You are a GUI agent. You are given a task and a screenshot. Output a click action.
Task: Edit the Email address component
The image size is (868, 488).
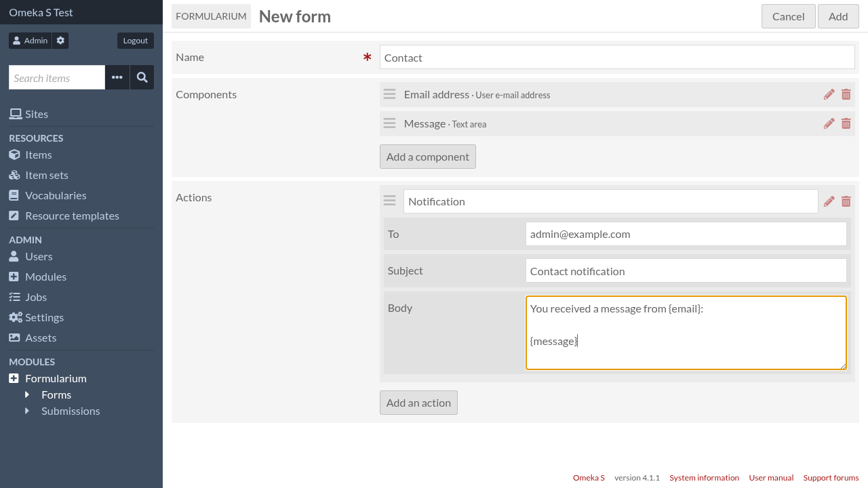tap(829, 94)
